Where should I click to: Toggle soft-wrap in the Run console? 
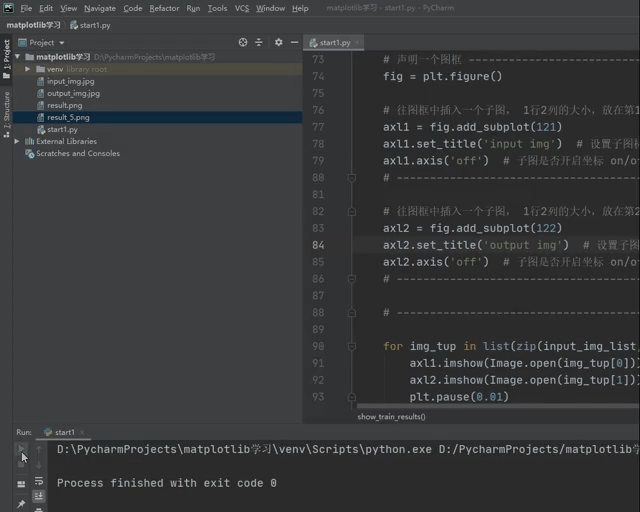(39, 481)
